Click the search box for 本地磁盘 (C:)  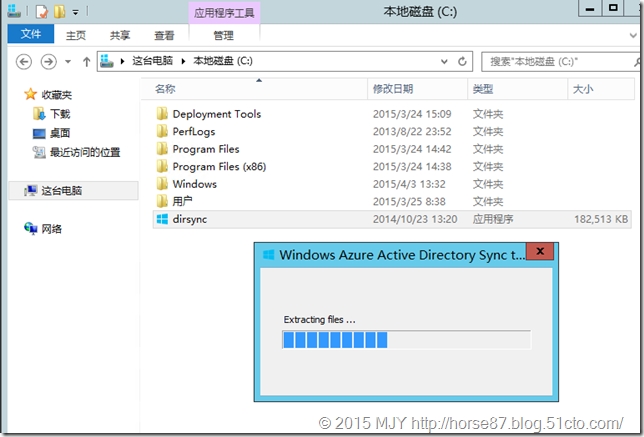[x=559, y=62]
